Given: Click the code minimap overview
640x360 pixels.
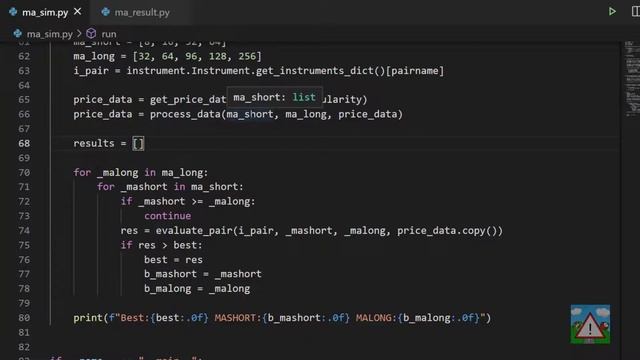Looking at the screenshot, I should click(632, 80).
